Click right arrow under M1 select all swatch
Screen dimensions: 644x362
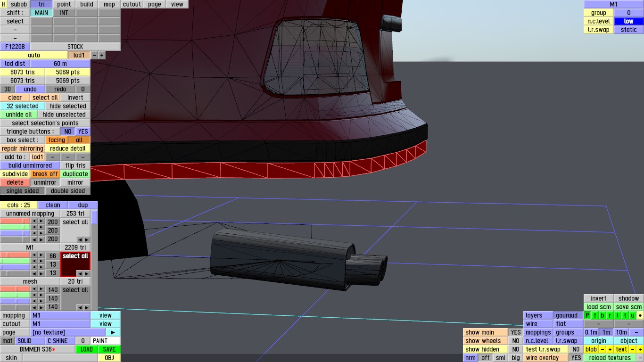tap(86, 273)
